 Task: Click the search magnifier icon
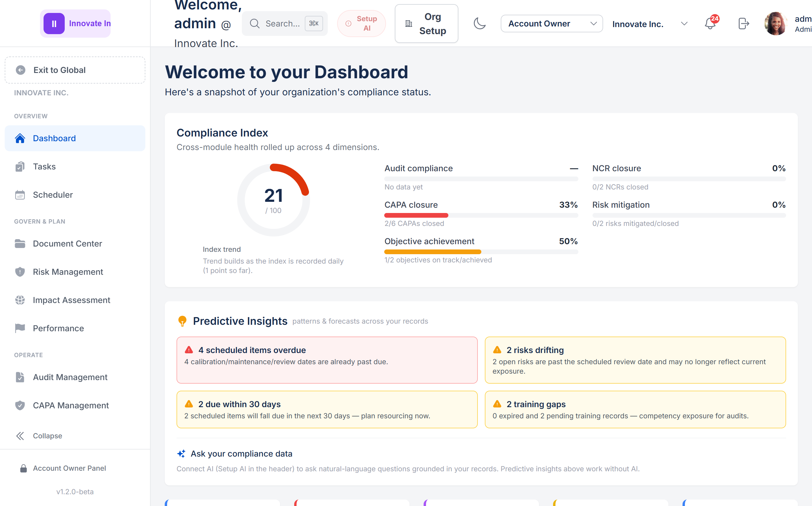pos(254,24)
